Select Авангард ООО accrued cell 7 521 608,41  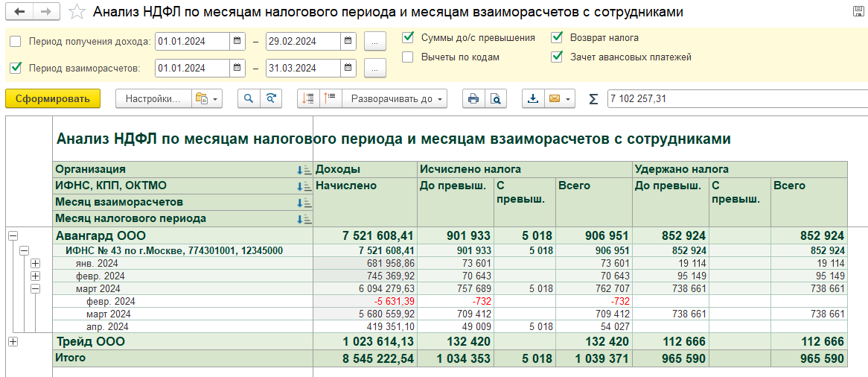(x=364, y=235)
